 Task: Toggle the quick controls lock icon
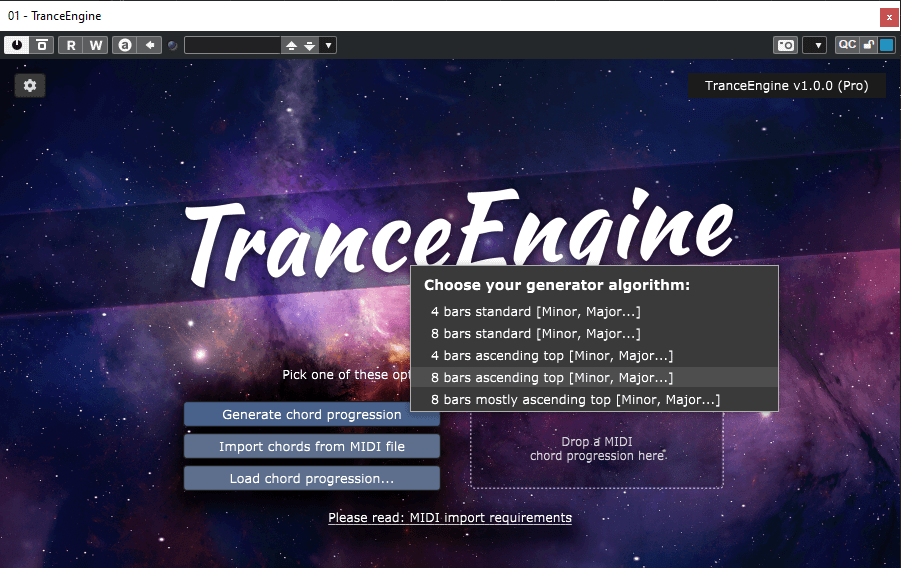(x=868, y=44)
